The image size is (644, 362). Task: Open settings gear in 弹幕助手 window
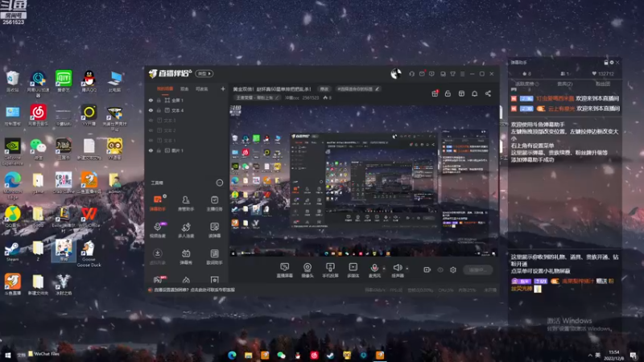(612, 63)
